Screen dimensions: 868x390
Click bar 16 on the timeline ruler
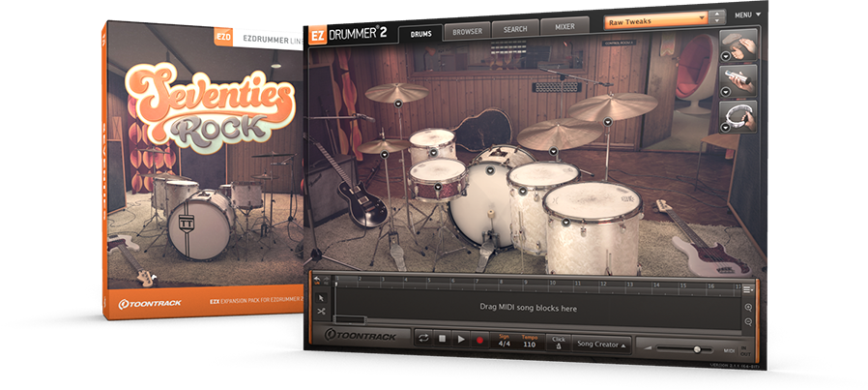pyautogui.click(x=710, y=286)
